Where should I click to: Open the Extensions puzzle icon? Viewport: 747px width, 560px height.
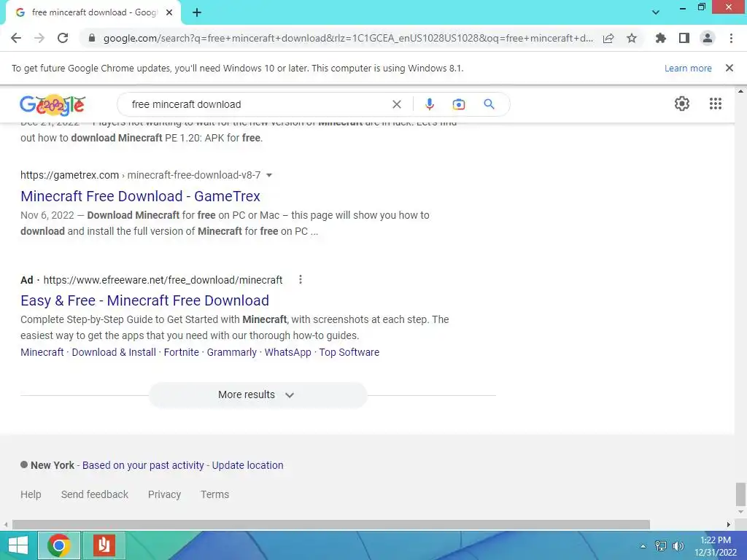(x=661, y=38)
